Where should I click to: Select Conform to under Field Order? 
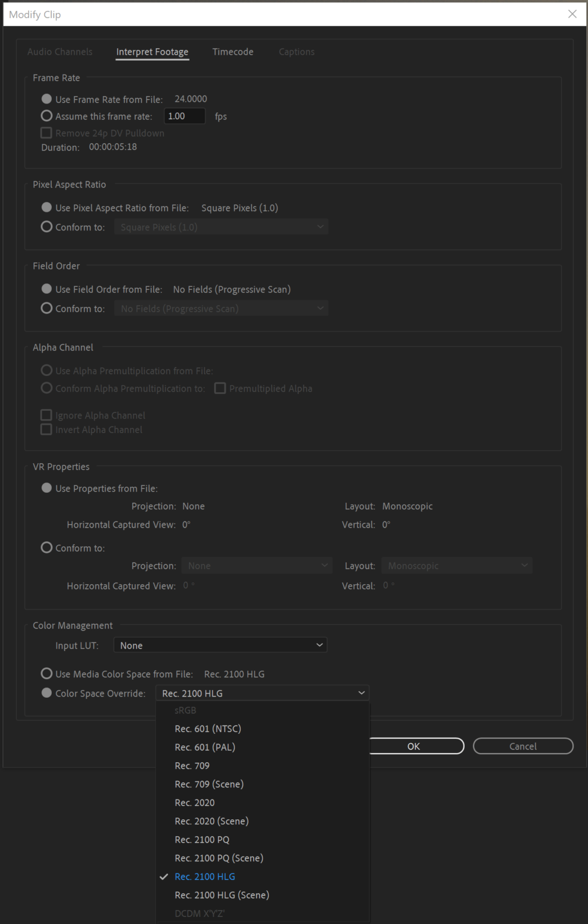coord(46,307)
